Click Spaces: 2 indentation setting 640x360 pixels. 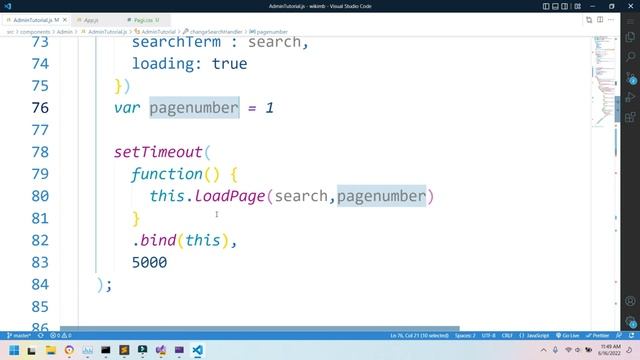coord(465,336)
